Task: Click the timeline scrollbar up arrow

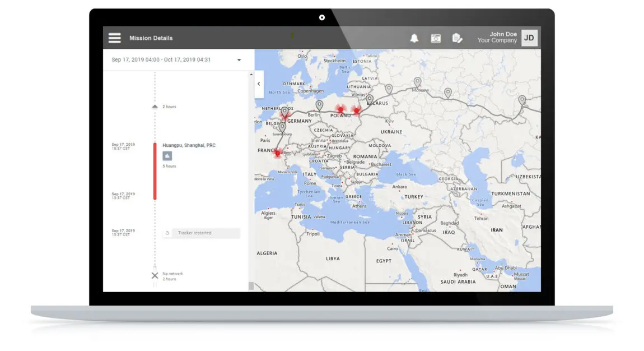Action: point(251,75)
